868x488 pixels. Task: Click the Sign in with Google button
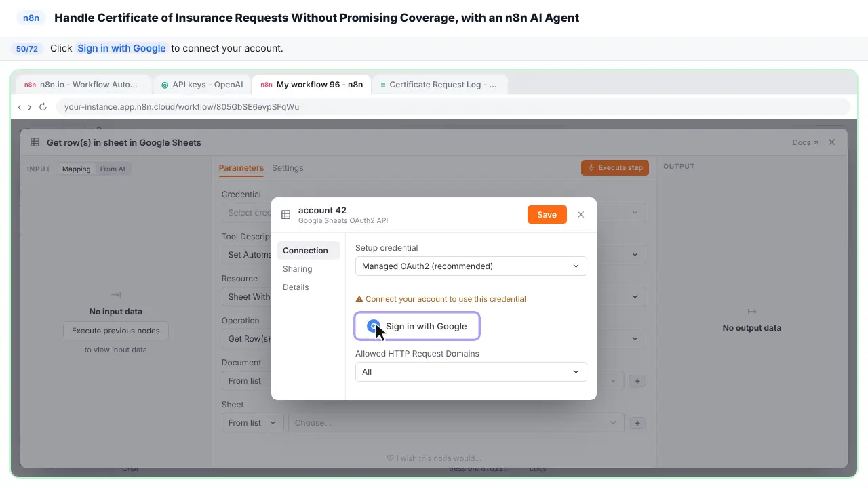[417, 326]
